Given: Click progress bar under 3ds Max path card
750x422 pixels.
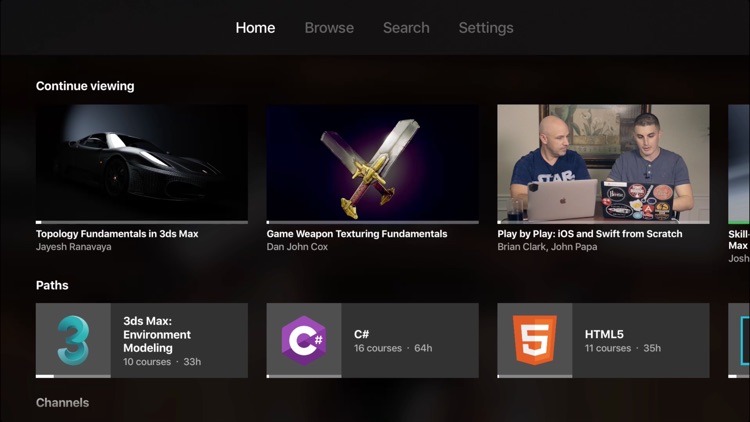Looking at the screenshot, I should (73, 376).
